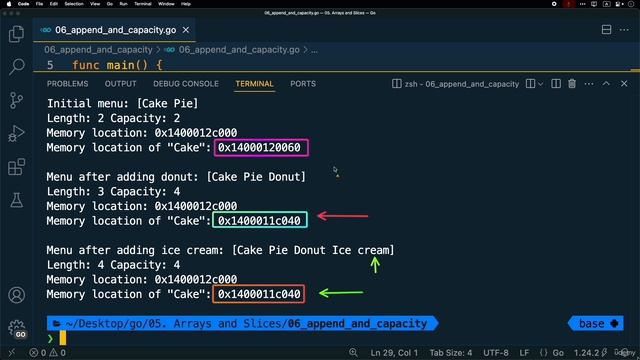Select the TERMINAL tab
Image resolution: width=640 pixels, height=360 pixels.
coord(254,84)
